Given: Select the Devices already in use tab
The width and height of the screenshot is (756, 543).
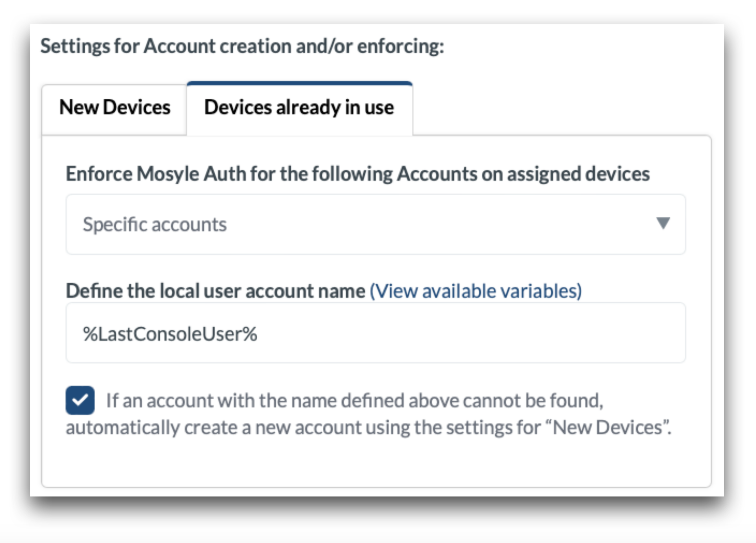Looking at the screenshot, I should pos(299,108).
